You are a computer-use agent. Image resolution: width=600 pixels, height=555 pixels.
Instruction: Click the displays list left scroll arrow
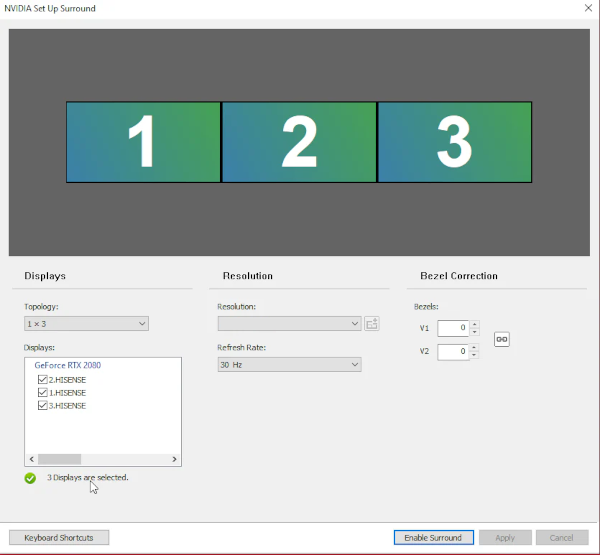pyautogui.click(x=32, y=459)
